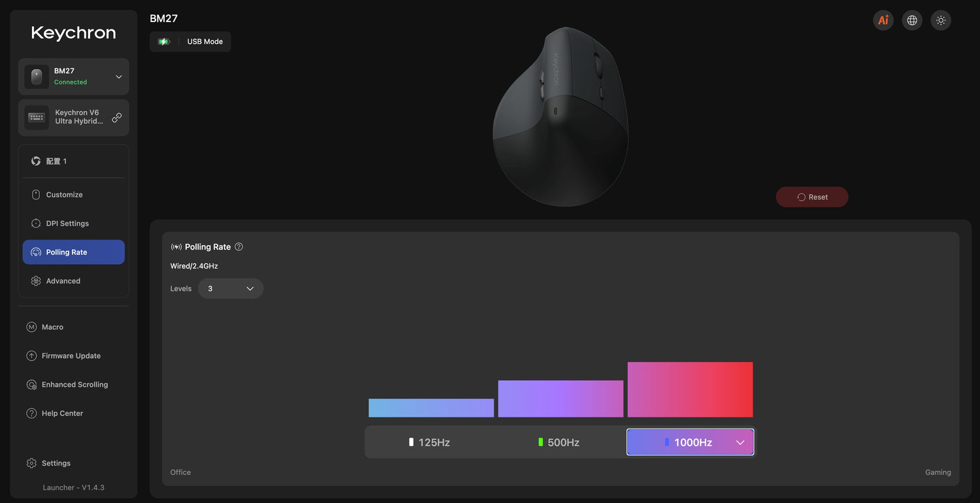Open the Customize section
Image resolution: width=980 pixels, height=503 pixels.
[73, 195]
